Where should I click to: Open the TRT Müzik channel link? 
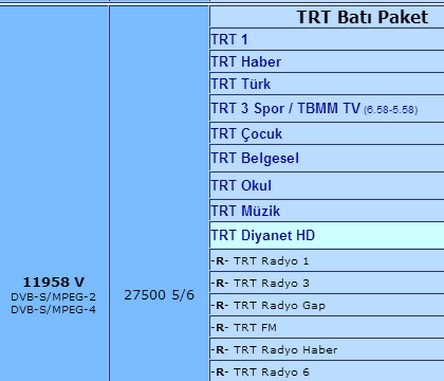[x=245, y=211]
